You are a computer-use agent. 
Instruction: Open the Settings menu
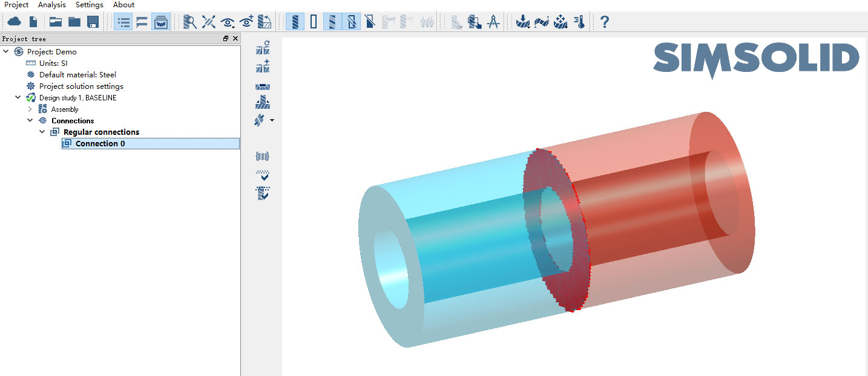point(89,5)
